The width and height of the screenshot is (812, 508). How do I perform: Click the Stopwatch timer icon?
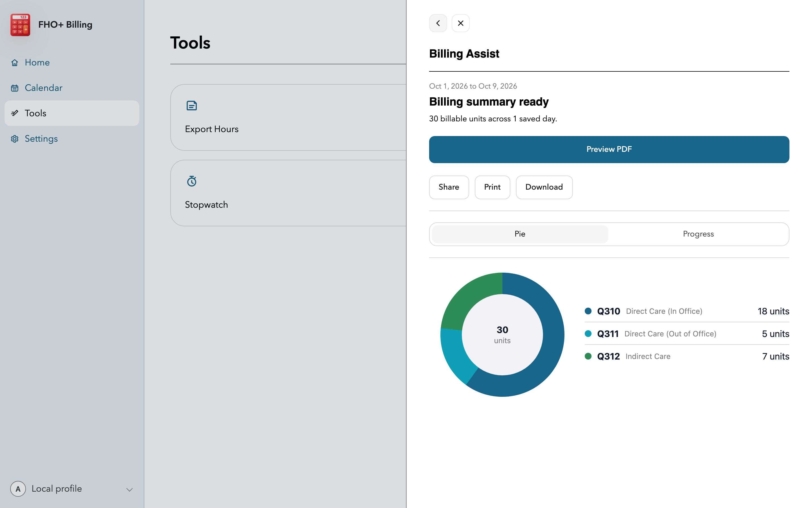pos(192,181)
